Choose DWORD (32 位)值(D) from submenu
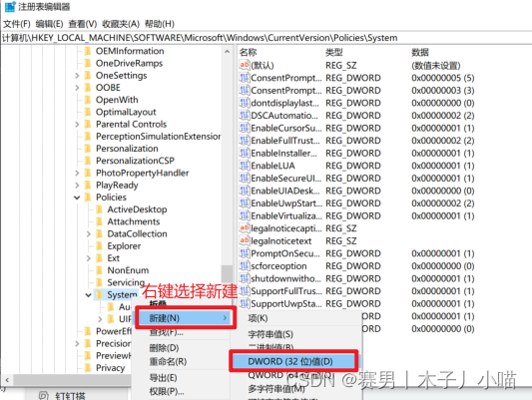Image resolution: width=532 pixels, height=400 pixels. 290,361
